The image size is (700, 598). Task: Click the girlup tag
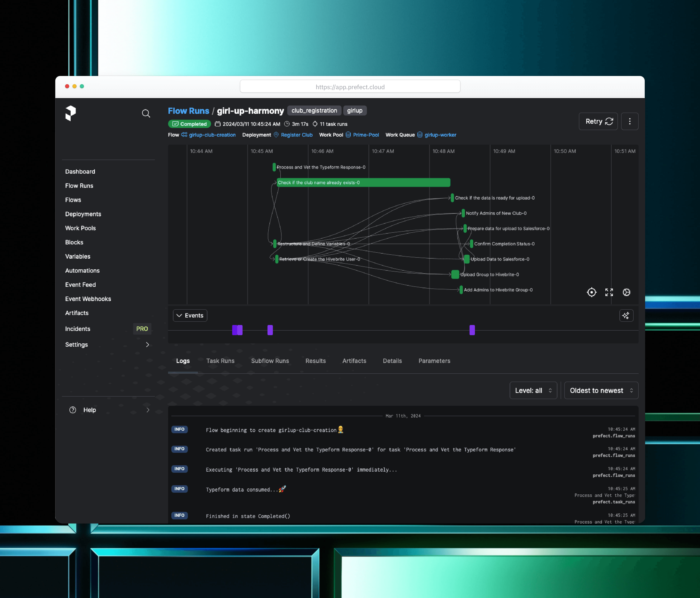[x=354, y=111]
